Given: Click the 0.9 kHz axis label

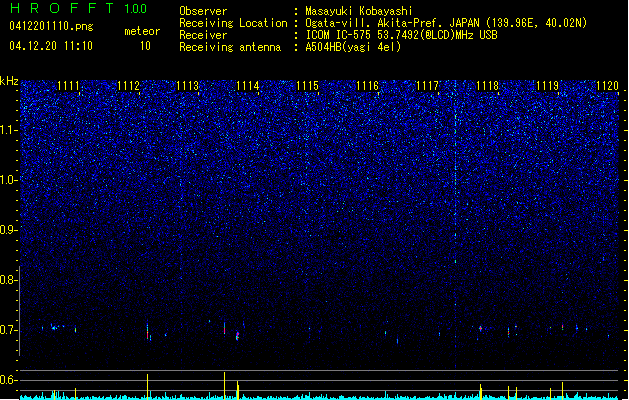Looking at the screenshot, I should pos(8,230).
